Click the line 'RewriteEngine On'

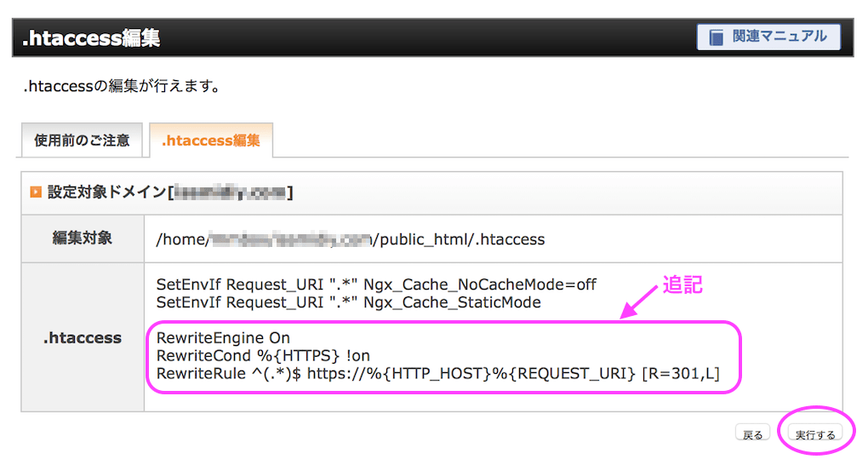click(223, 337)
